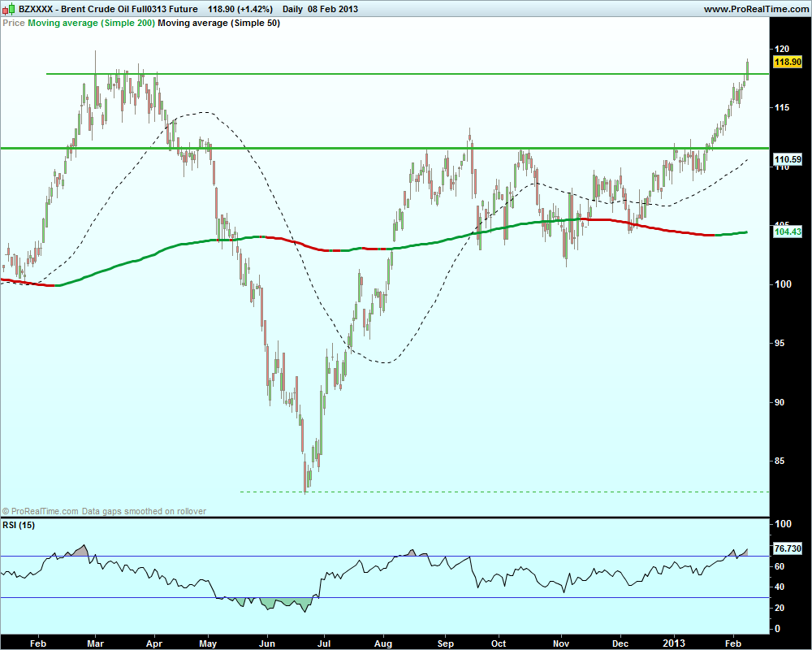Click the 'Sep' label on time axis
This screenshot has width=812, height=650.
[445, 643]
